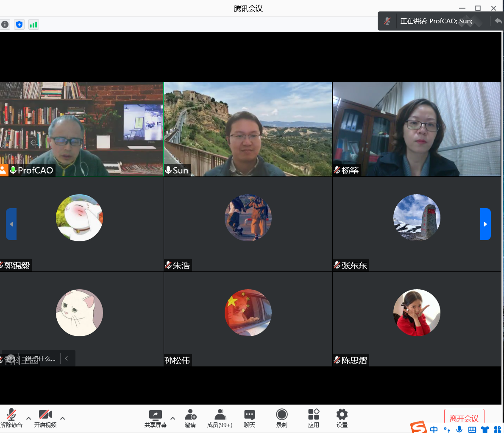This screenshot has width=504, height=433.
Task: Open the Invite (邀请) icon
Action: click(x=190, y=418)
